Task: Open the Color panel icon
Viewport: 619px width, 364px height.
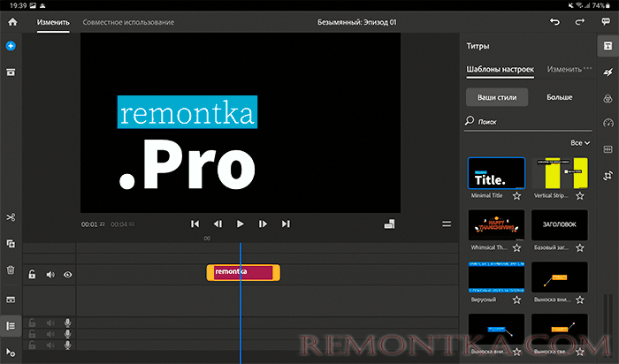Action: (608, 98)
